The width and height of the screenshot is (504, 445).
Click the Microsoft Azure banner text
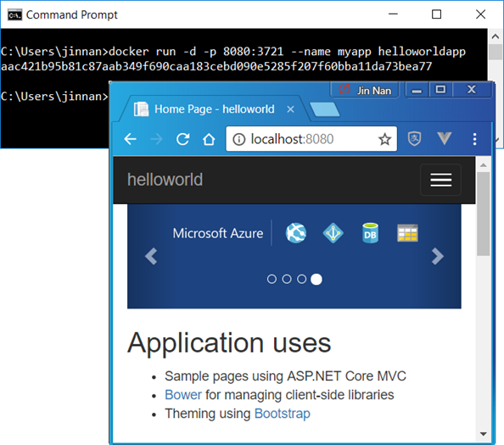(218, 233)
